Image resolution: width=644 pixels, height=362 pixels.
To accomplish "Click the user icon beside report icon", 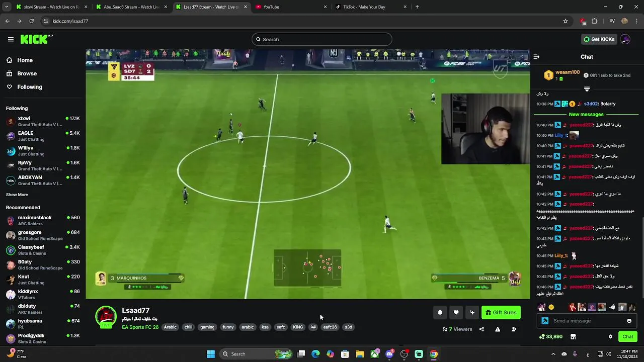I will tap(514, 329).
